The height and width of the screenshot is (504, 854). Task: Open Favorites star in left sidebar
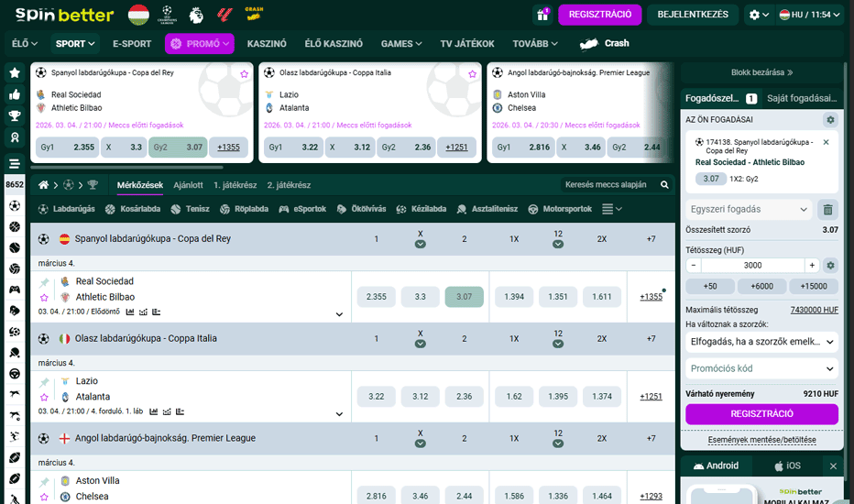pyautogui.click(x=15, y=72)
